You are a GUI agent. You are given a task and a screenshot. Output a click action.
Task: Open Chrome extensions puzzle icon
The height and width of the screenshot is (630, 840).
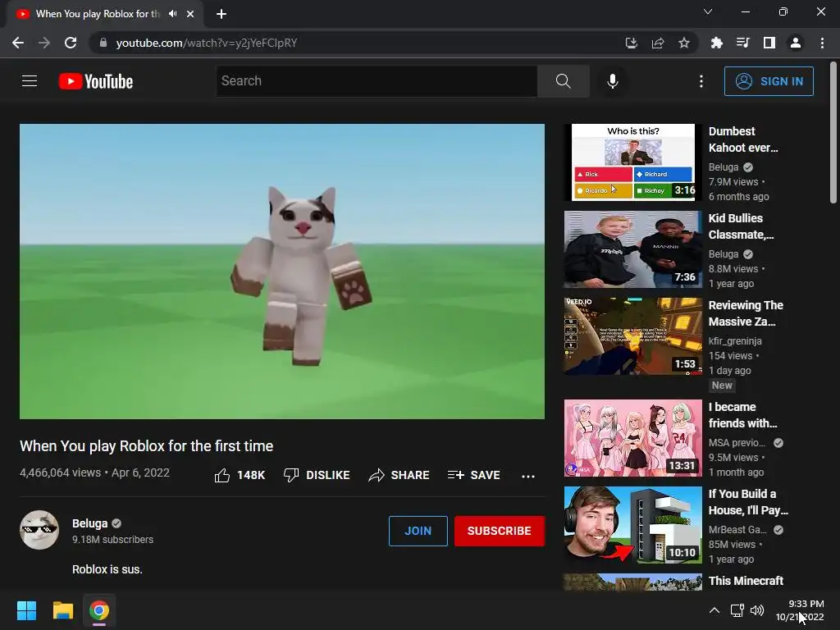click(x=716, y=43)
